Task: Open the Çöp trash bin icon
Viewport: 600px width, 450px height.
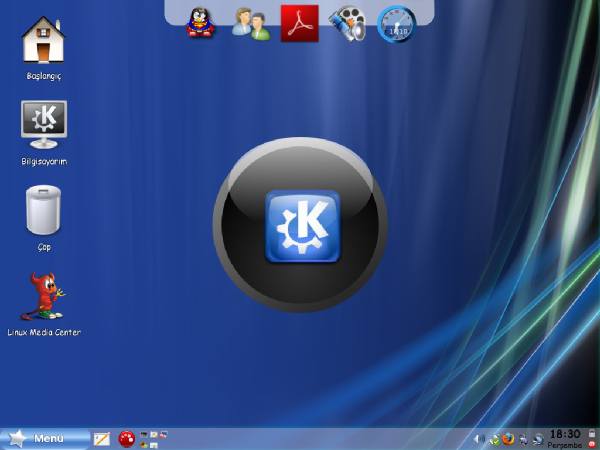Action: [43, 210]
